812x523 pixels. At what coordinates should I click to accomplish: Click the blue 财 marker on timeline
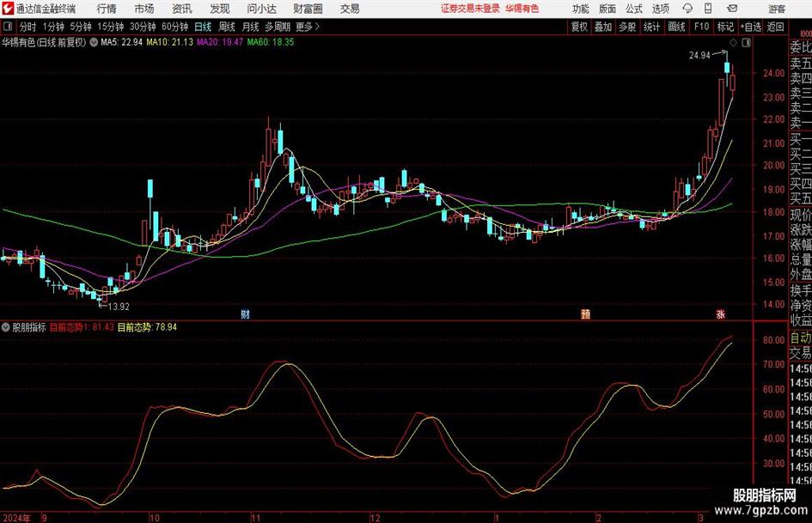(x=246, y=313)
